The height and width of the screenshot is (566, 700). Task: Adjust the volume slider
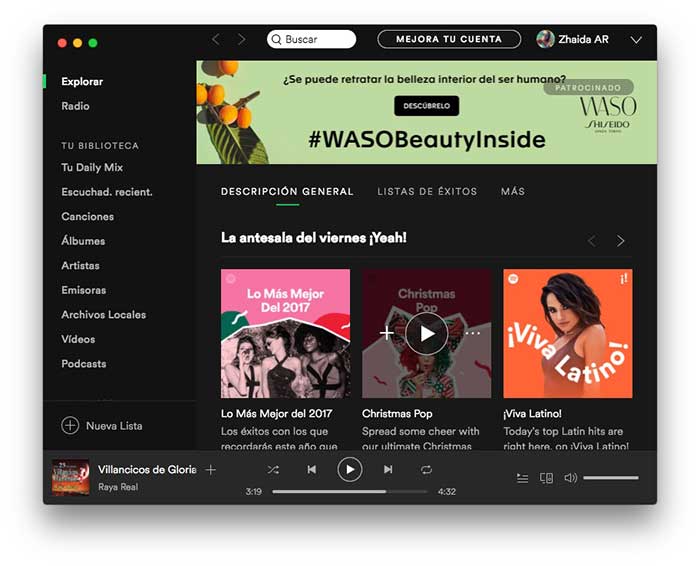coord(611,478)
